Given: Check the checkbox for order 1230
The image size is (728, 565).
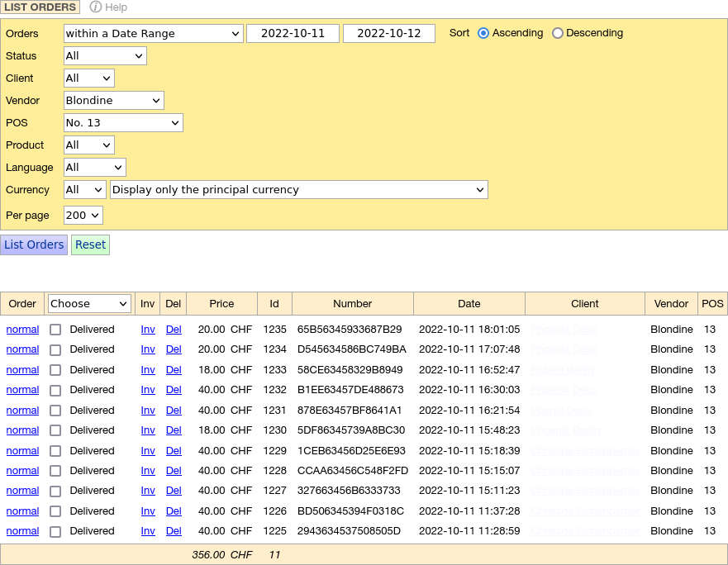Looking at the screenshot, I should (55, 430).
